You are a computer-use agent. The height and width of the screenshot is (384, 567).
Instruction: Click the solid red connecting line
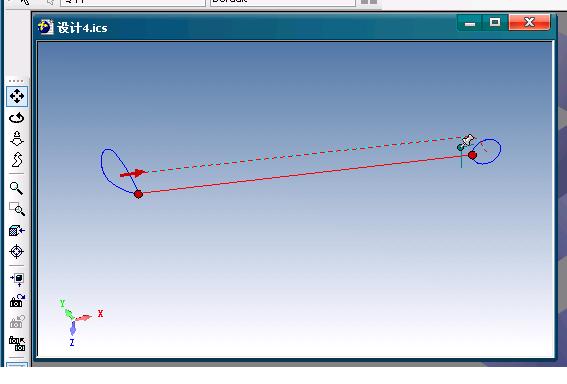tap(304, 174)
